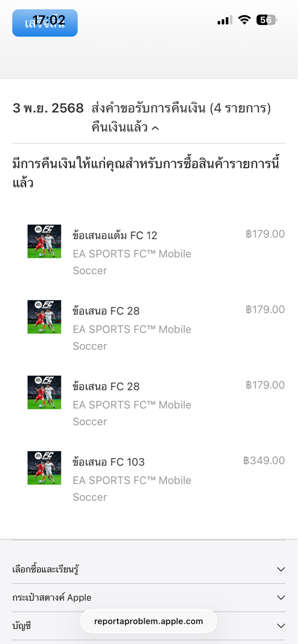Viewport: 298px width, 644px height.
Task: Tap the reportaproblem.apple.com address pill
Action: coord(149,621)
